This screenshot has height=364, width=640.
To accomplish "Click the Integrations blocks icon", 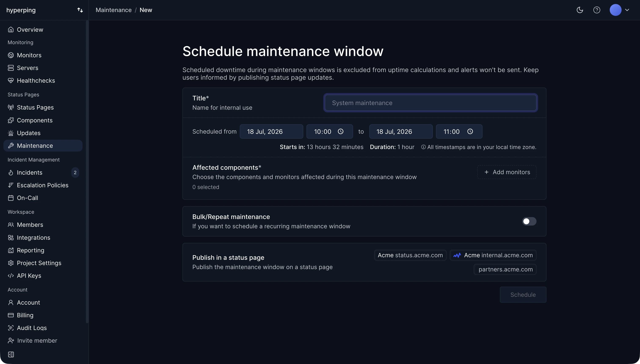I will coord(11,238).
